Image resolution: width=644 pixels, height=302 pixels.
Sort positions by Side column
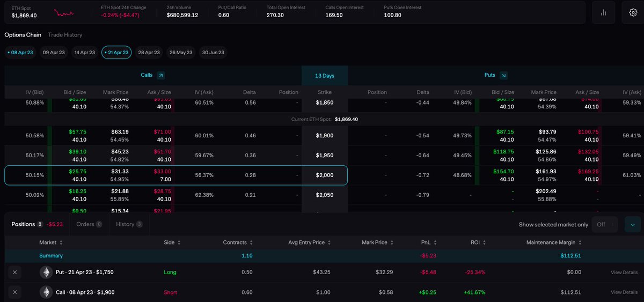[x=172, y=242]
